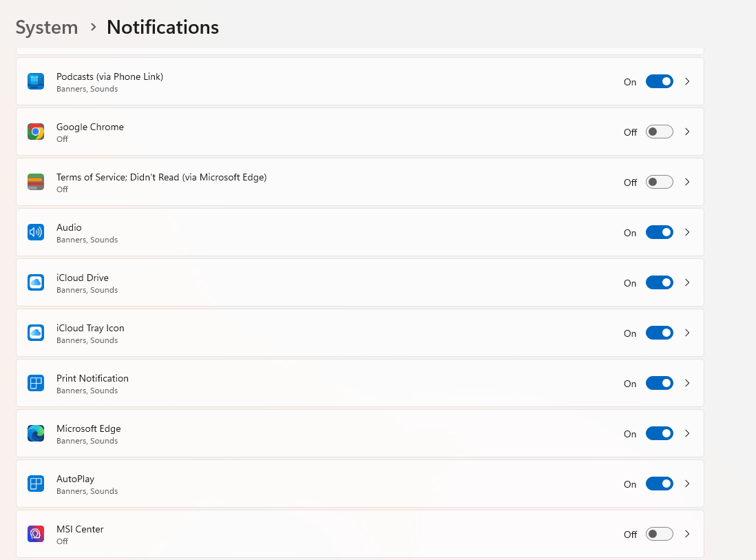The height and width of the screenshot is (560, 756).
Task: Turn off Audio notifications toggle
Action: (659, 232)
